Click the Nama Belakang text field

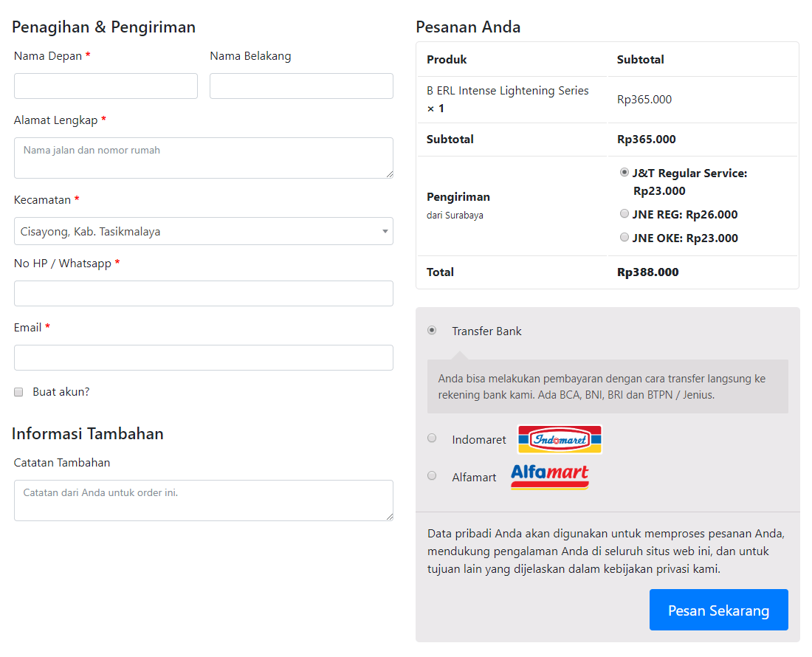click(301, 86)
